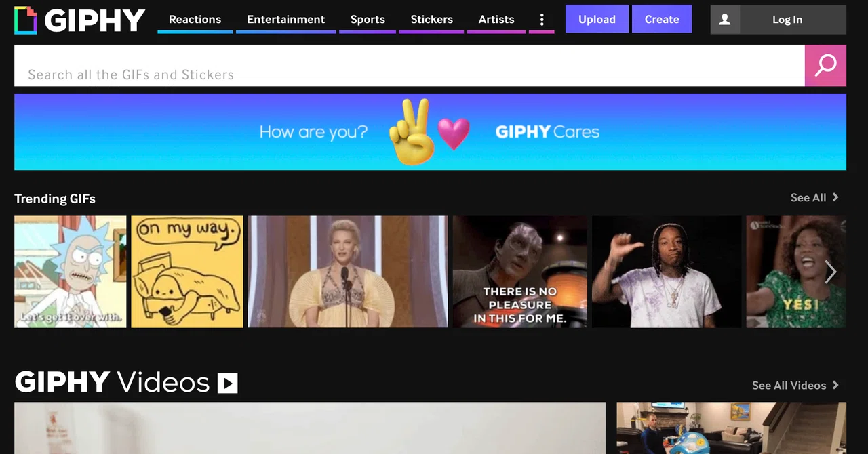Viewport: 868px width, 454px height.
Task: Open the woman at podium awards GIF
Action: (348, 272)
